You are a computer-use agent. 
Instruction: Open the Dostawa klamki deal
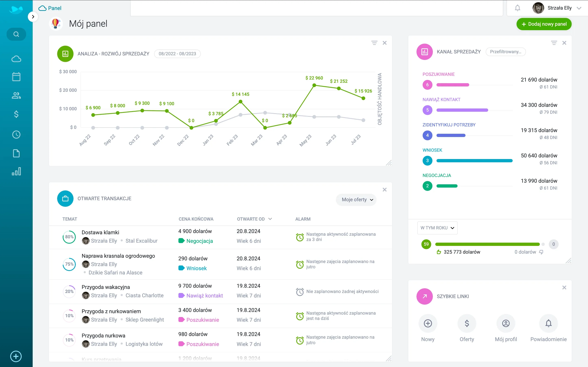coord(100,232)
